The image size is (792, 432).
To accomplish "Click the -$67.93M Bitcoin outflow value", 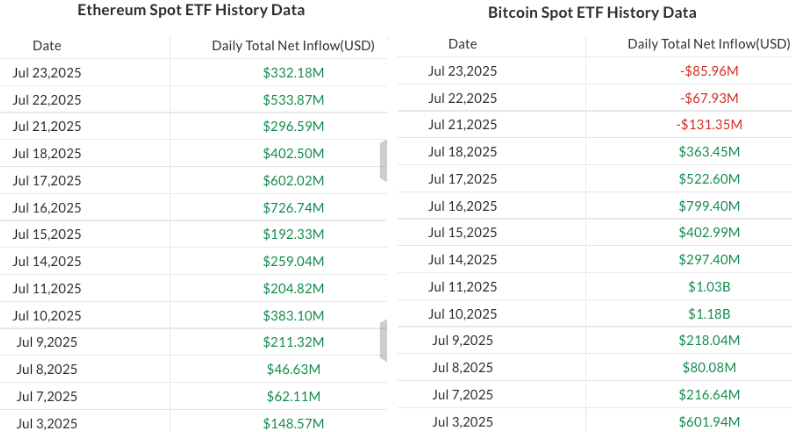I will coord(708,97).
